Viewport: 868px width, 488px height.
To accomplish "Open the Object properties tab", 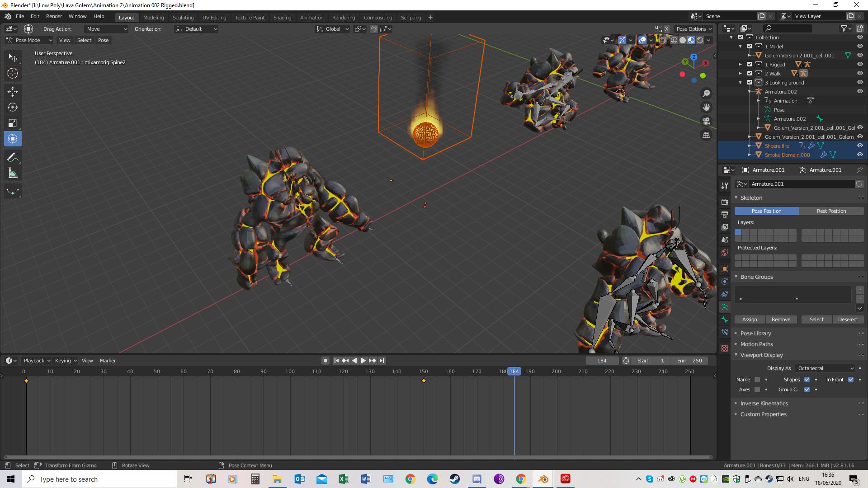I will point(725,269).
